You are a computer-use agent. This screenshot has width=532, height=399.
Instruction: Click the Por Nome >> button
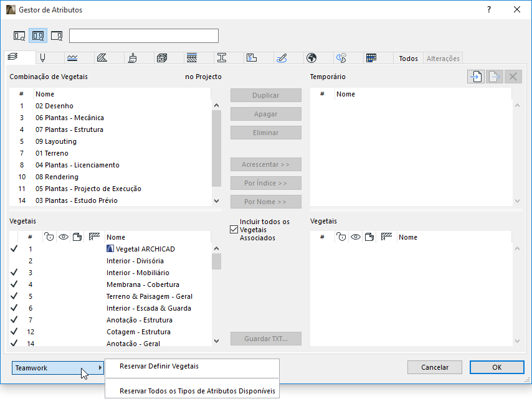[x=265, y=202]
